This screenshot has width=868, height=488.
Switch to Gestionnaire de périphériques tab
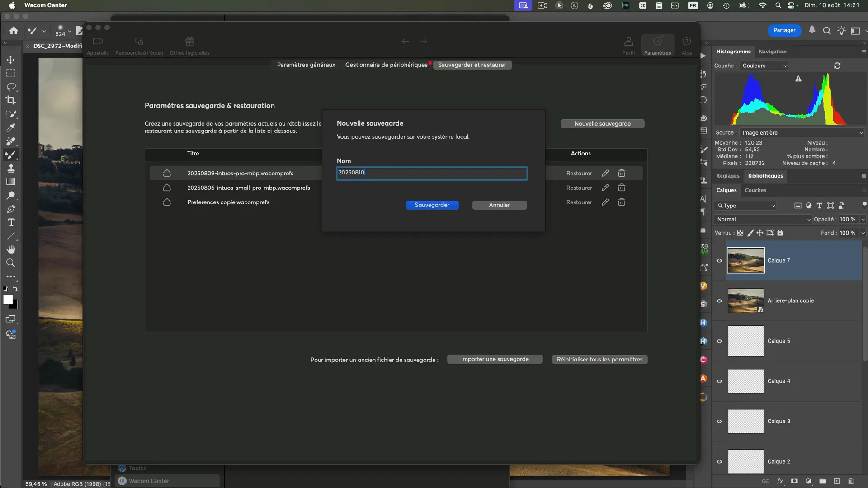click(x=386, y=65)
